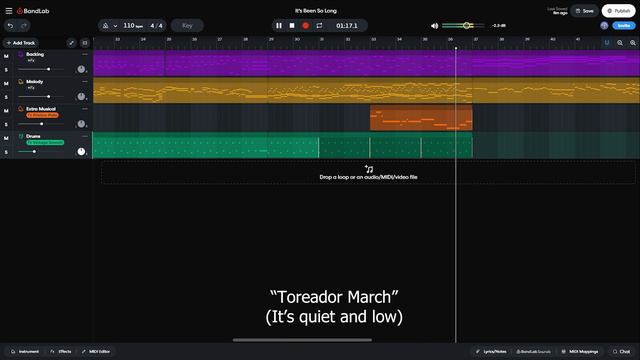640x360 pixels.
Task: Pause playback
Action: 279,26
